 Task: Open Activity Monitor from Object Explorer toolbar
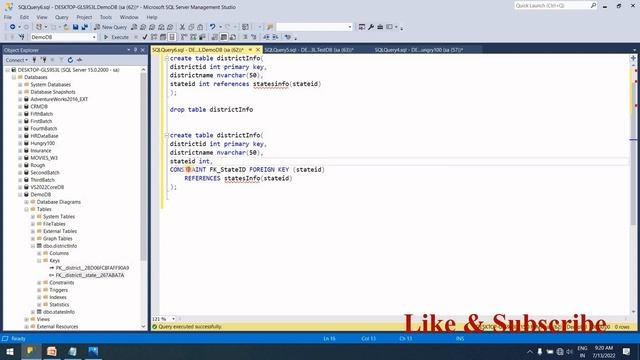(79, 60)
